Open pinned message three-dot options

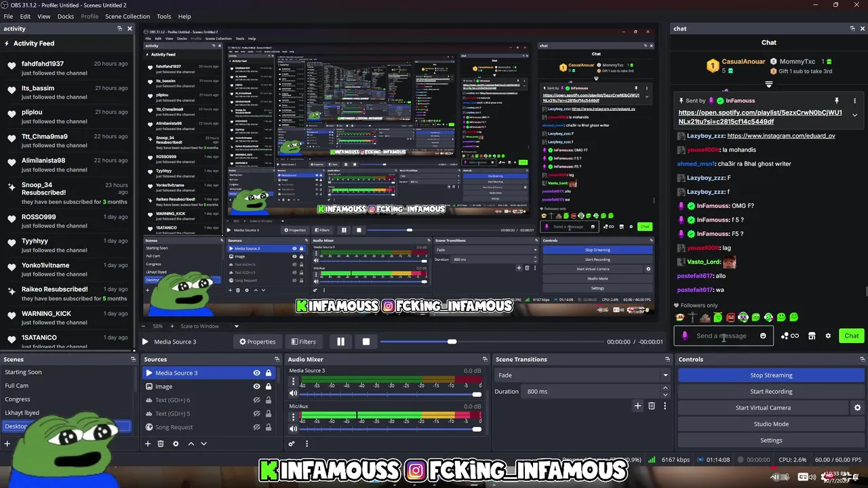[x=854, y=101]
